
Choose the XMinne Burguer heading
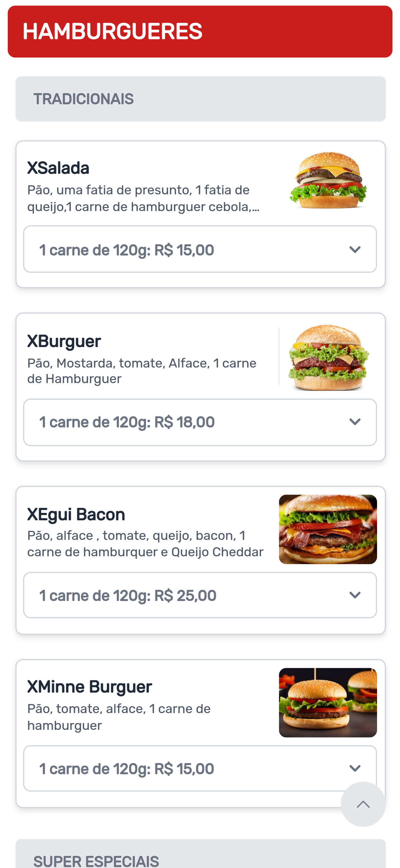(x=90, y=687)
